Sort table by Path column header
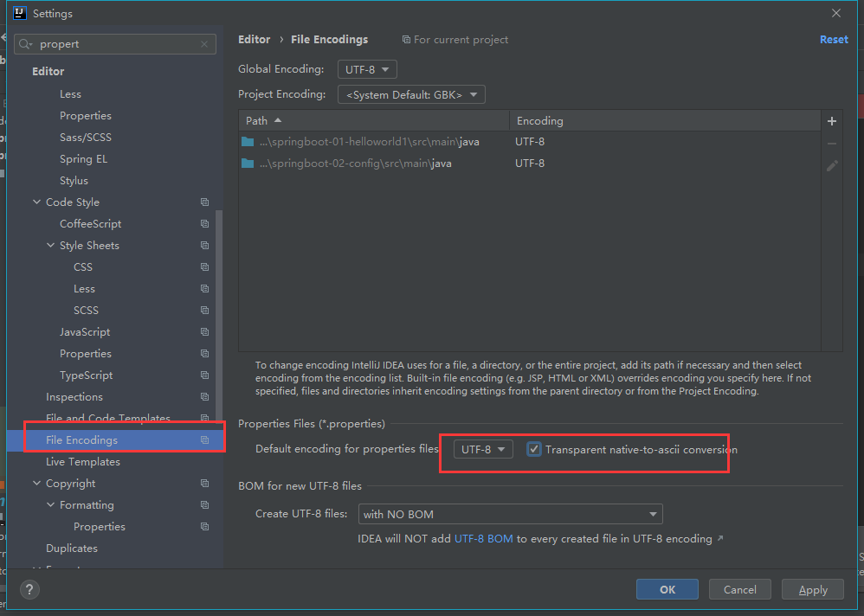The image size is (864, 616). (x=374, y=120)
